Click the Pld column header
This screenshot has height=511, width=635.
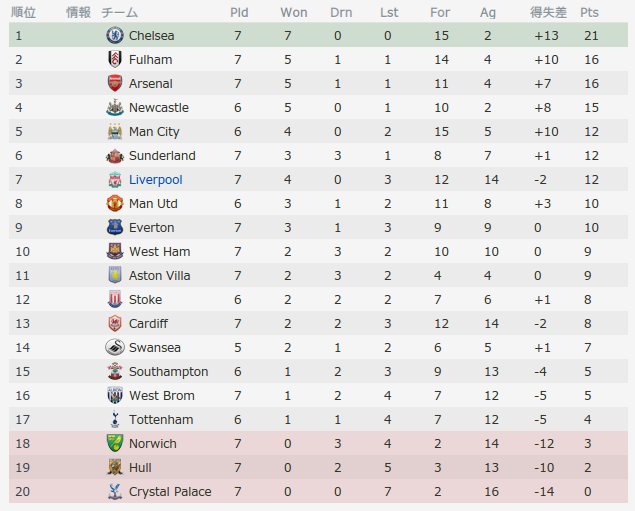click(x=239, y=13)
